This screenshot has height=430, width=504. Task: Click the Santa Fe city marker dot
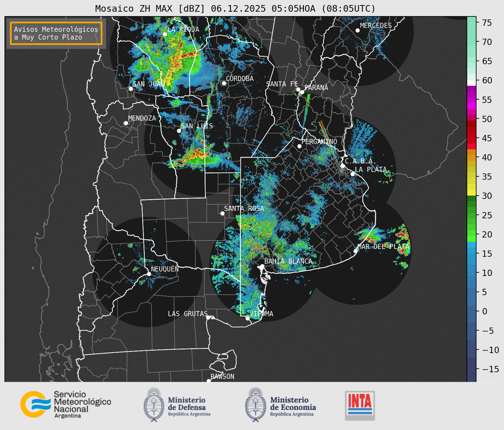pos(298,89)
